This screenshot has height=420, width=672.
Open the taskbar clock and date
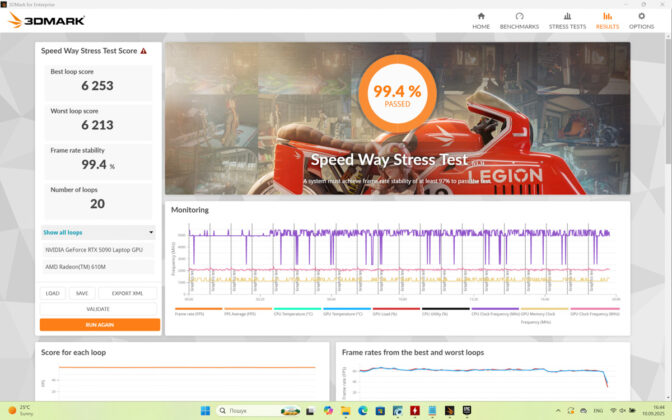(x=654, y=411)
